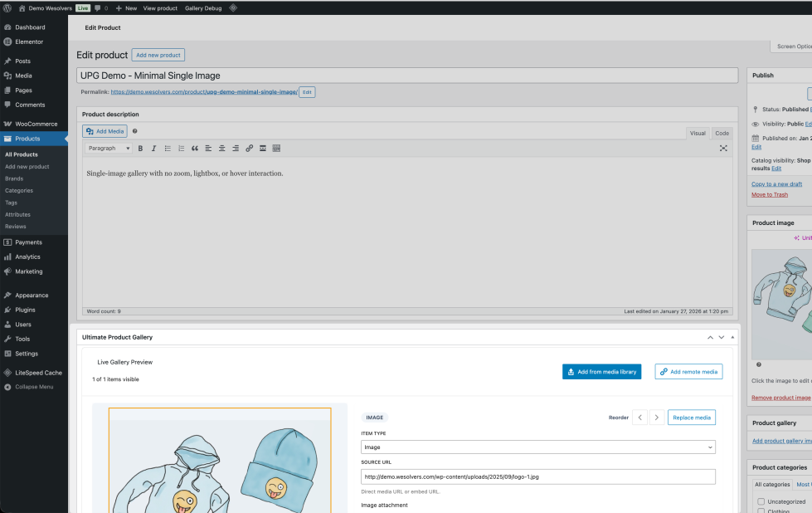Image resolution: width=812 pixels, height=513 pixels.
Task: Expand the Item Type dropdown
Action: pyautogui.click(x=537, y=447)
